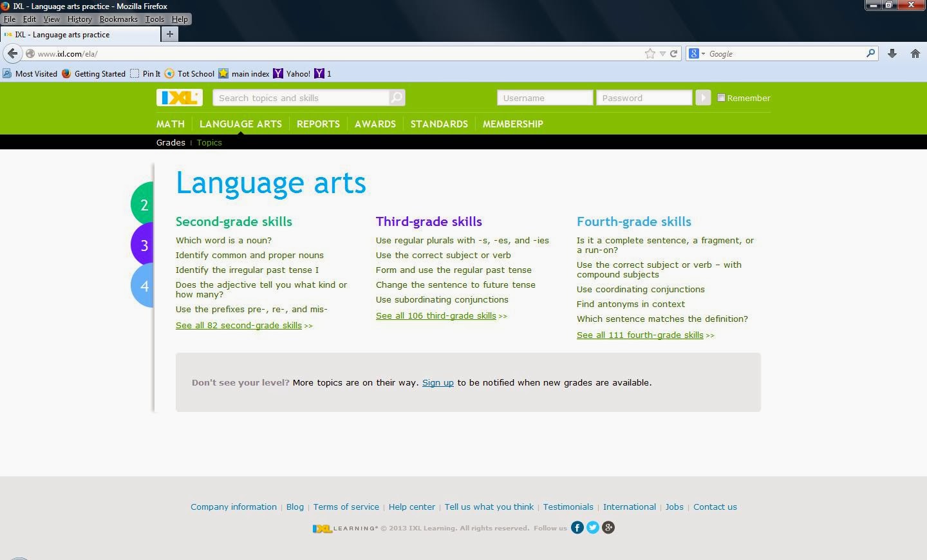Open the AWARDS section

click(x=375, y=124)
